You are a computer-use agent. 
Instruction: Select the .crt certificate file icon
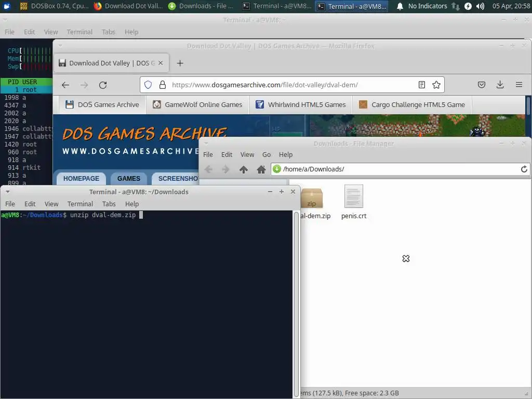[353, 196]
